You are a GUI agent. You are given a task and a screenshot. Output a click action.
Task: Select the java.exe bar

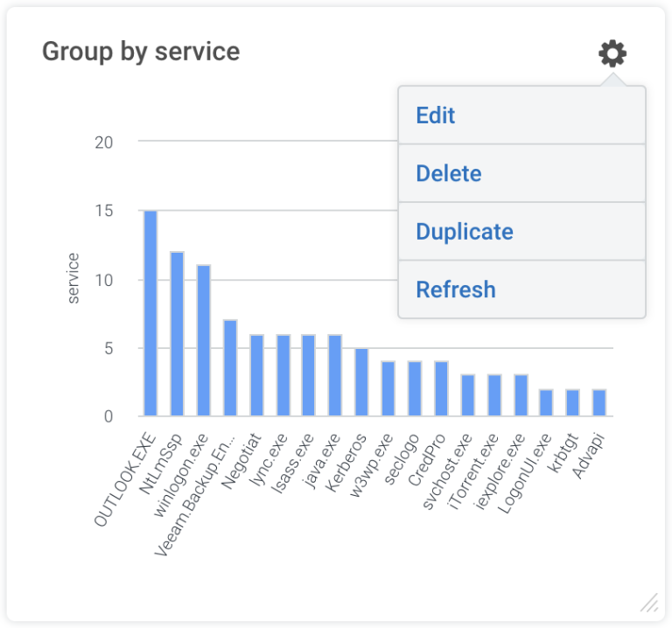click(x=335, y=375)
